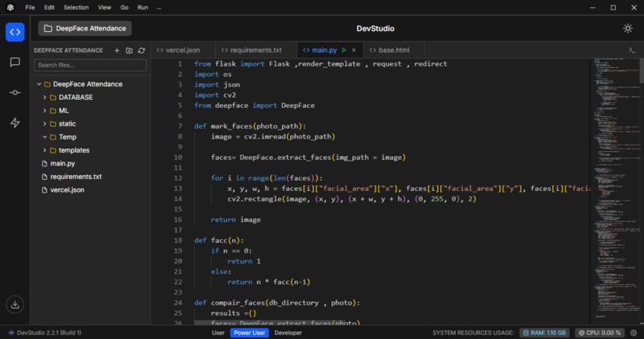This screenshot has width=644, height=339.
Task: Minimize the DevStudio window
Action: (593, 7)
